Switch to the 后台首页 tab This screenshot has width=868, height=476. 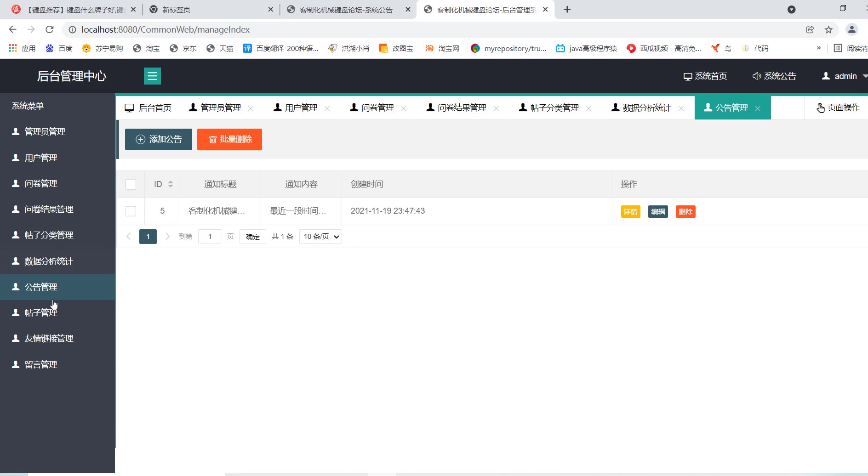[x=148, y=108]
